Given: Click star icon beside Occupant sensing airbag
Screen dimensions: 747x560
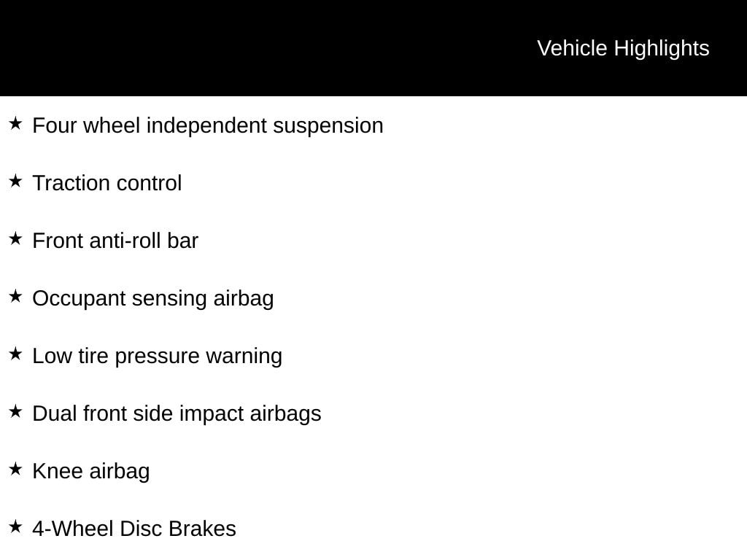Looking at the screenshot, I should coord(15,296).
